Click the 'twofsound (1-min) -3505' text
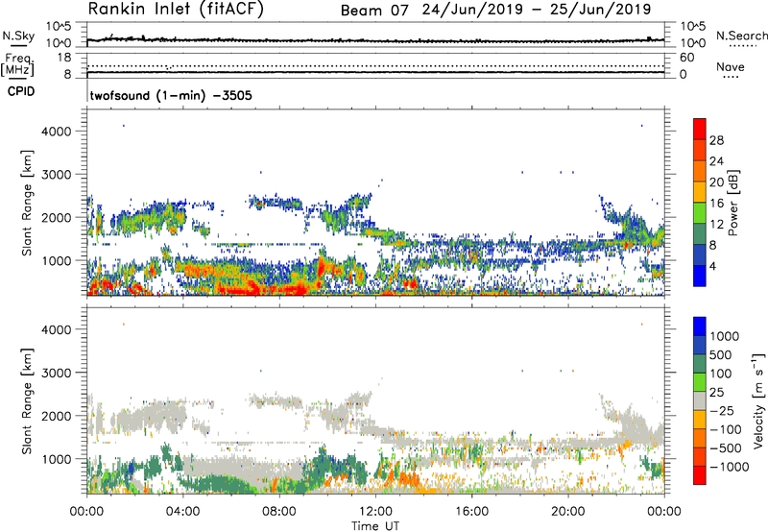768x532 pixels. pyautogui.click(x=171, y=95)
